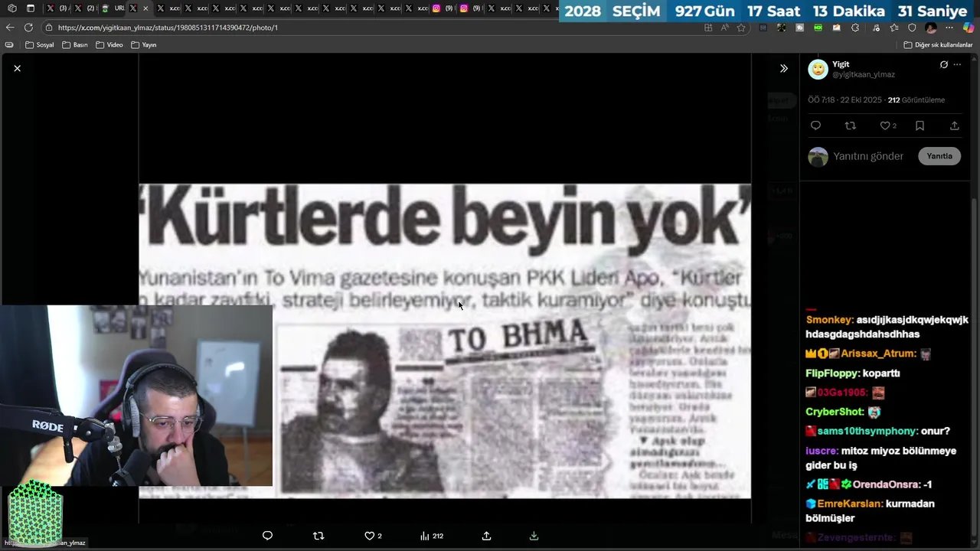This screenshot has height=551, width=980.
Task: Click the green MDK extension icon
Action: (x=818, y=28)
